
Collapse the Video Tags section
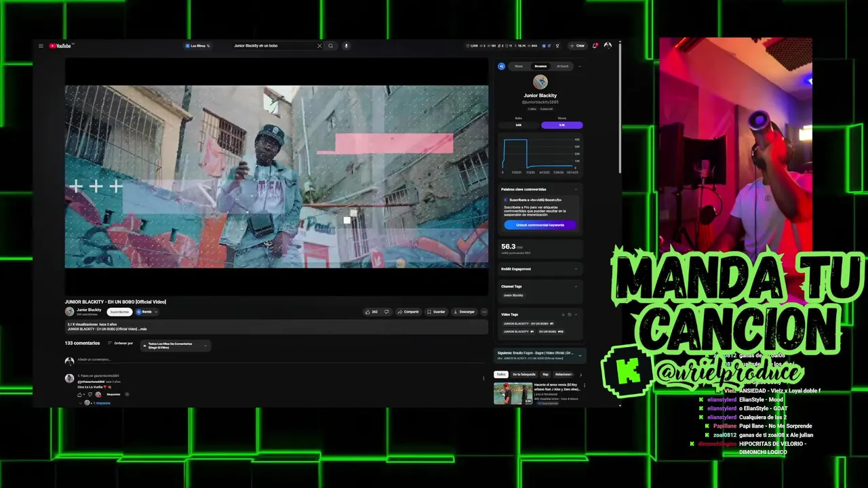(x=576, y=314)
